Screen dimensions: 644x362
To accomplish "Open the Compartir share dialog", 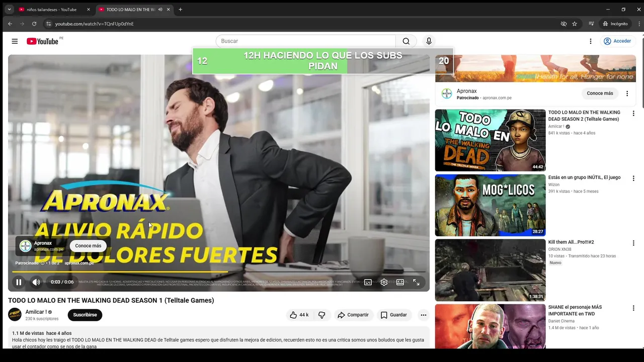I will pos(353,315).
